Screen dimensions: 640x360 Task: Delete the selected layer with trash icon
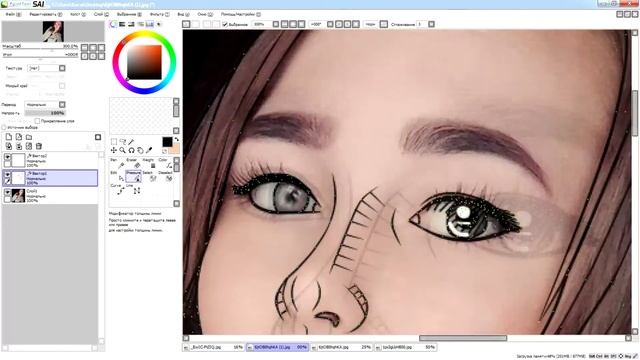point(39,146)
